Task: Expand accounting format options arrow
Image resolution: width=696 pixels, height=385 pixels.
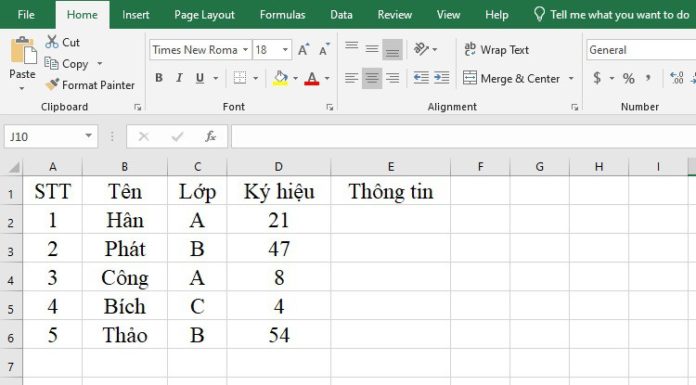Action: point(612,78)
